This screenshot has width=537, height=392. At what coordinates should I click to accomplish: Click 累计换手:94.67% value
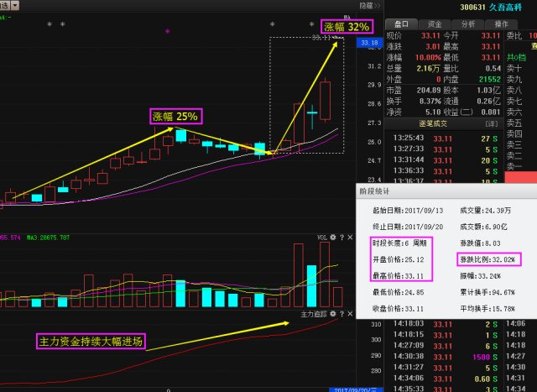point(487,292)
